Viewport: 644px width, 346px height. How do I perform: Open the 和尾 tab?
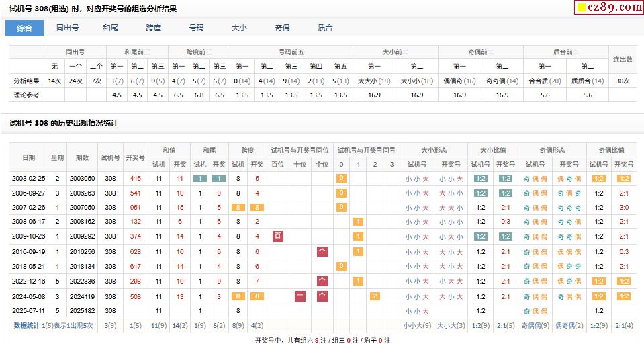111,28
